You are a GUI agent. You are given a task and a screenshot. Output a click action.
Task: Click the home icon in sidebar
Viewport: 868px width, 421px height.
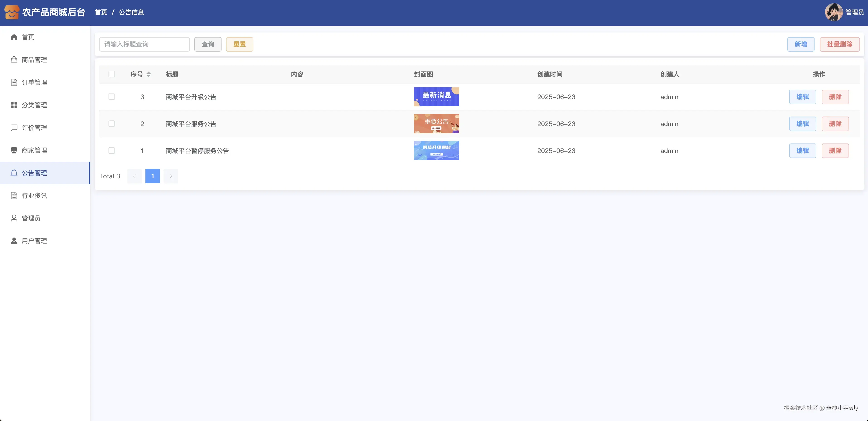[14, 37]
